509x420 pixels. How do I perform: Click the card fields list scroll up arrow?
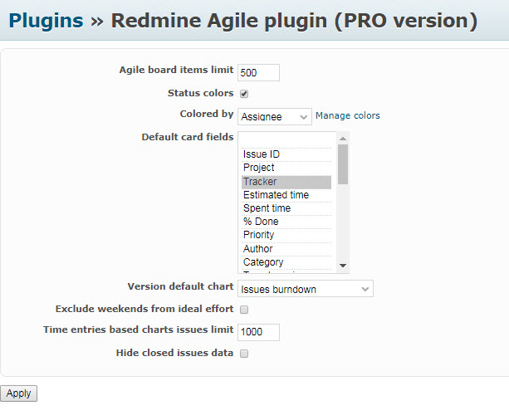[x=343, y=139]
